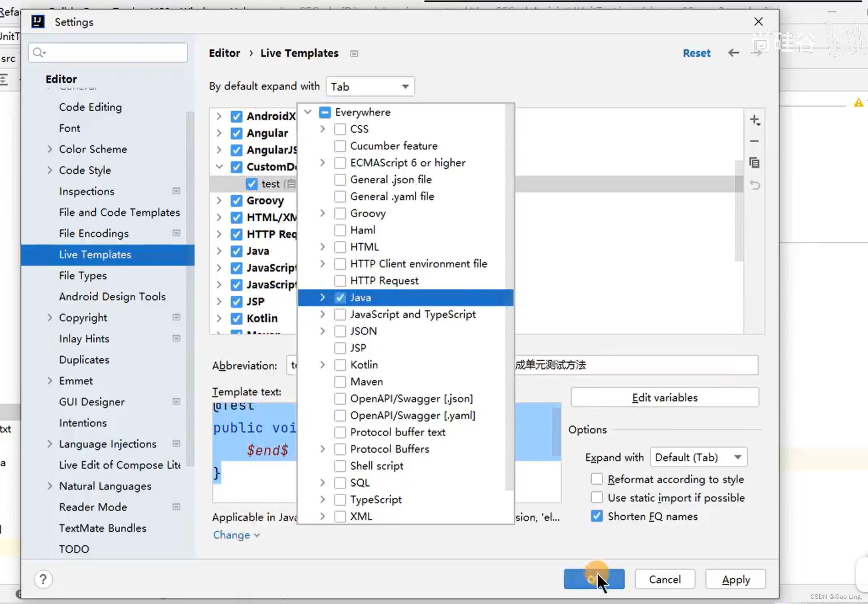Image resolution: width=868 pixels, height=604 pixels.
Task: Expand the ECMAScript 6 or higher node
Action: click(x=322, y=163)
